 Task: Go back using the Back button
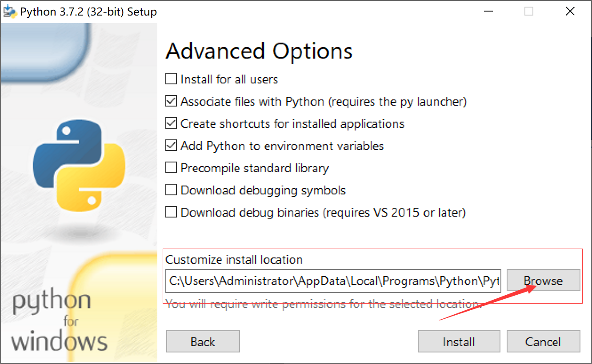click(x=203, y=341)
